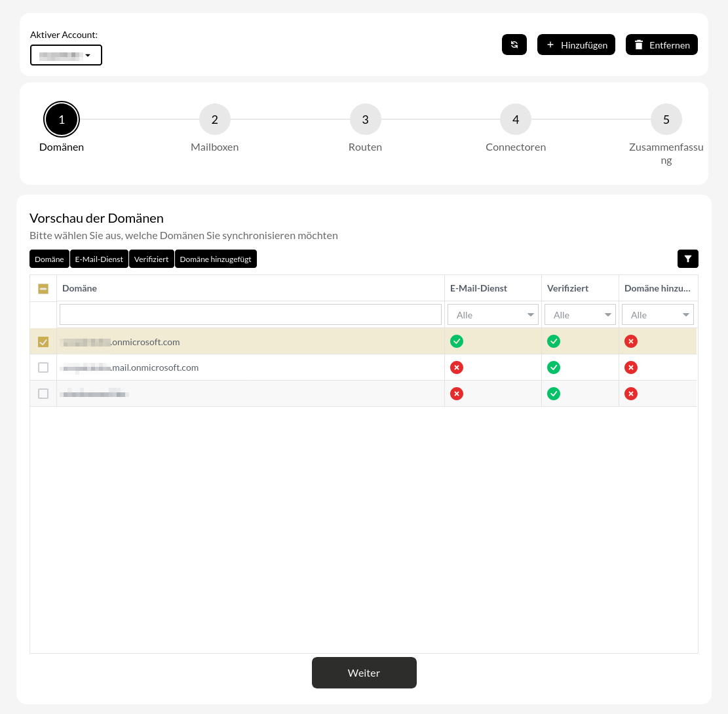Screen dimensions: 728x714
Task: Toggle the E-Mail-Dienst column chip
Action: tap(99, 259)
